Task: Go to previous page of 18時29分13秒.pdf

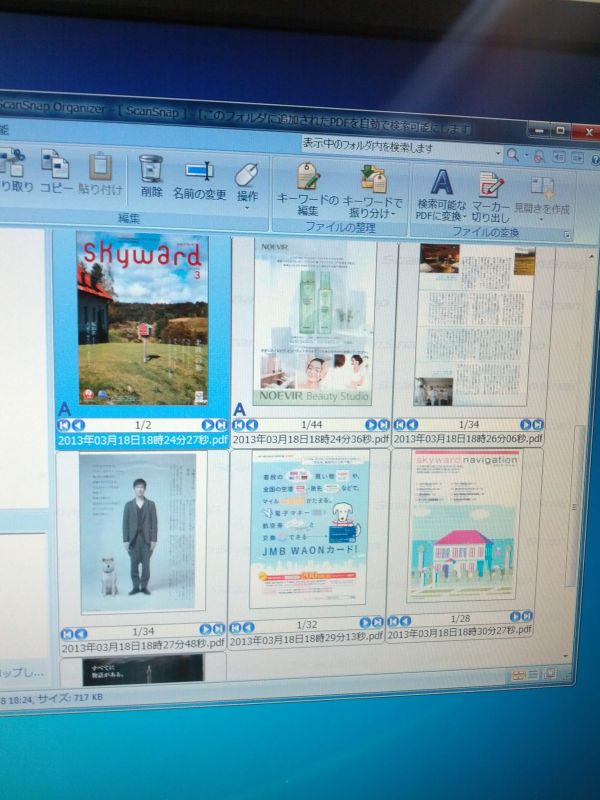Action: pyautogui.click(x=249, y=627)
